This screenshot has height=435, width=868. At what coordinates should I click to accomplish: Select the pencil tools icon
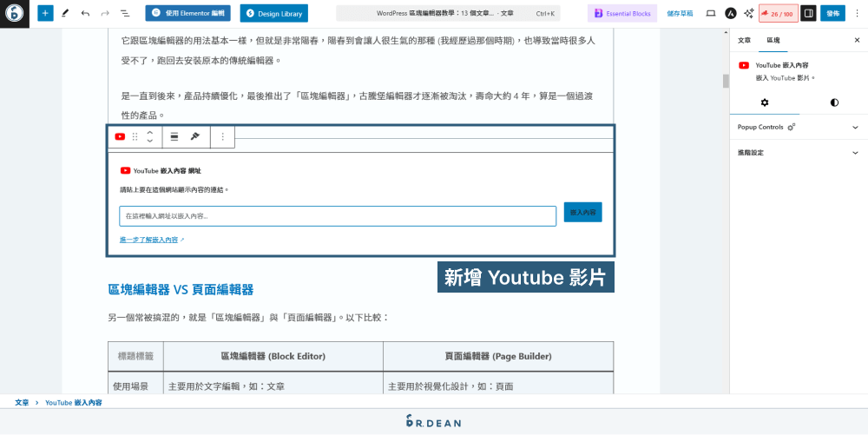coord(65,13)
